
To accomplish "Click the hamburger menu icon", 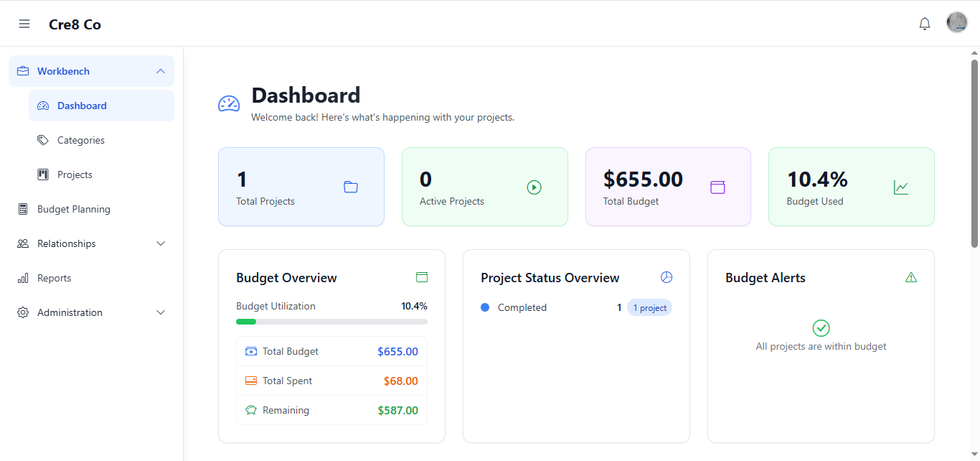I will coord(24,24).
